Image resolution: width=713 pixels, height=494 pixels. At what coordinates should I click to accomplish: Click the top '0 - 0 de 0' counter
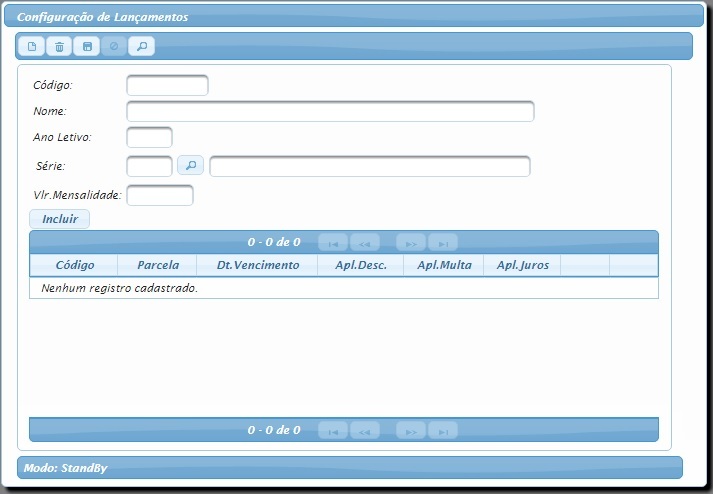pos(274,242)
